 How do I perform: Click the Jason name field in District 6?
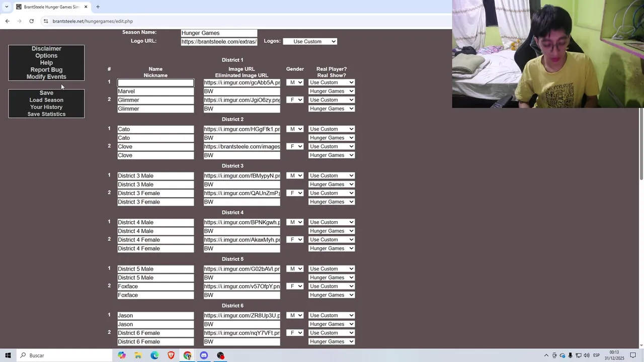[x=155, y=316]
